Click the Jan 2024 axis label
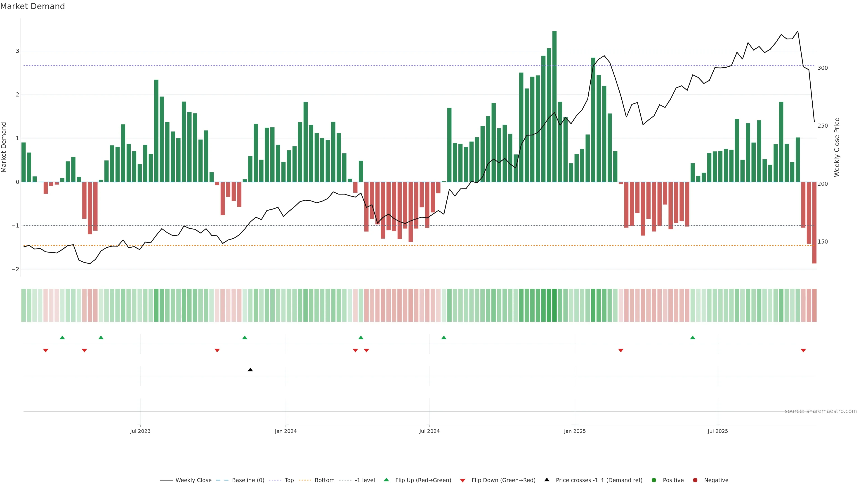This screenshot has width=868, height=488. pyautogui.click(x=285, y=431)
